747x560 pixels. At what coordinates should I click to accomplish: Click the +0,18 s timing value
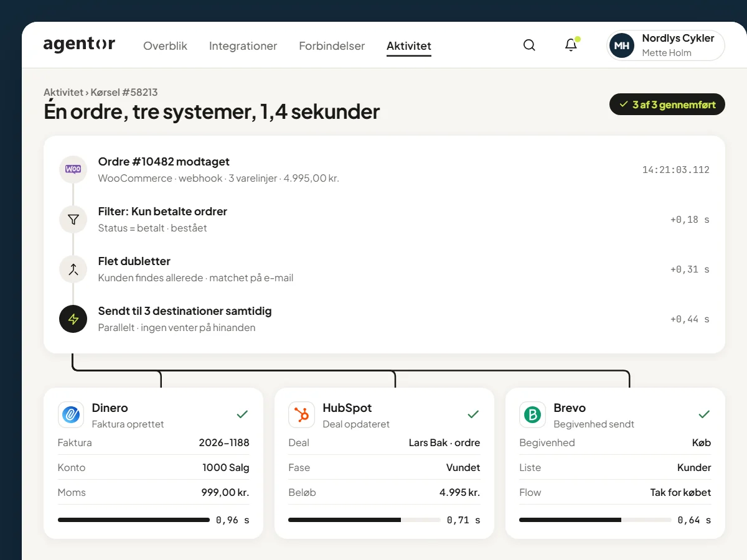tap(690, 220)
